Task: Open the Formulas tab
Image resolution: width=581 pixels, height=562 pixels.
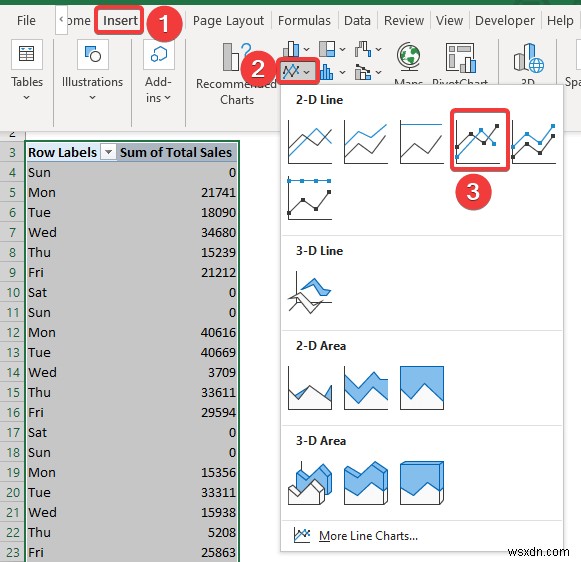Action: pyautogui.click(x=304, y=20)
